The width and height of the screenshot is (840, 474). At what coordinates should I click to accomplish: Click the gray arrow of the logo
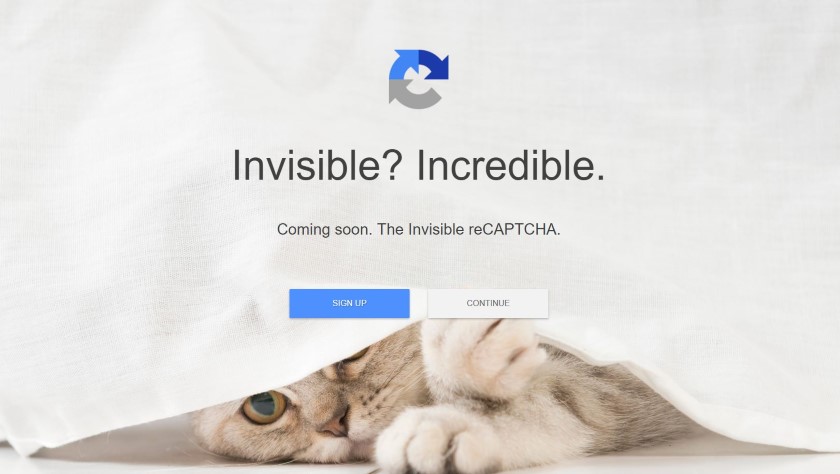tap(412, 94)
